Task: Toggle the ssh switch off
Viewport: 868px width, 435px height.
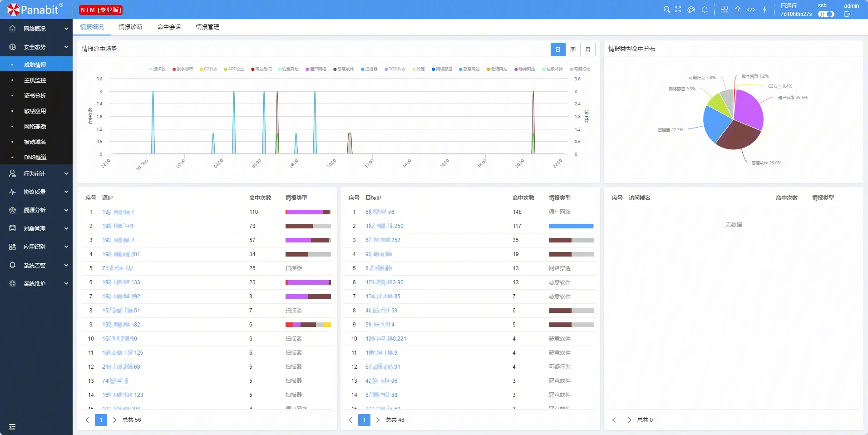Action: click(826, 14)
